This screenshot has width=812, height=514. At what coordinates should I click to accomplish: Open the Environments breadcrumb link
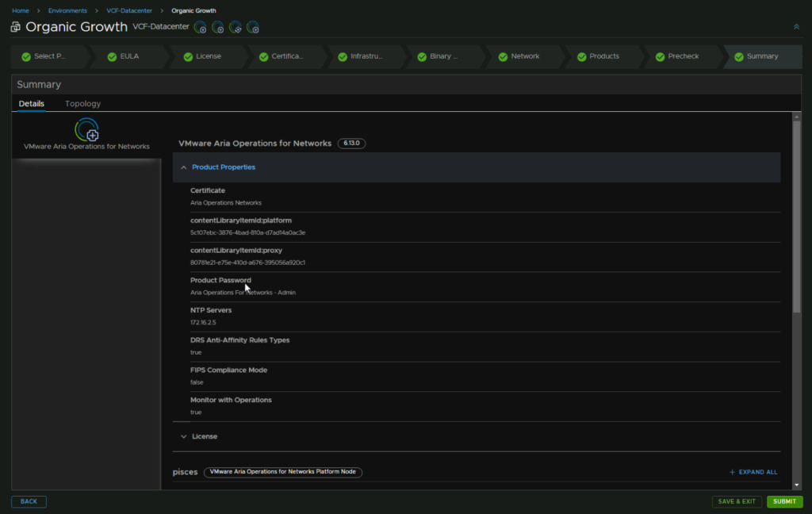click(x=68, y=10)
